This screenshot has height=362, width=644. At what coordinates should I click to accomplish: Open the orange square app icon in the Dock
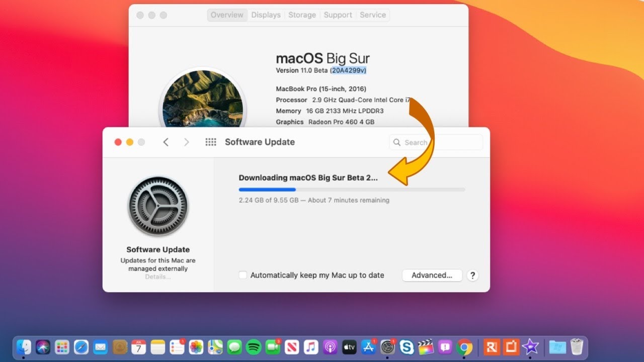point(511,347)
